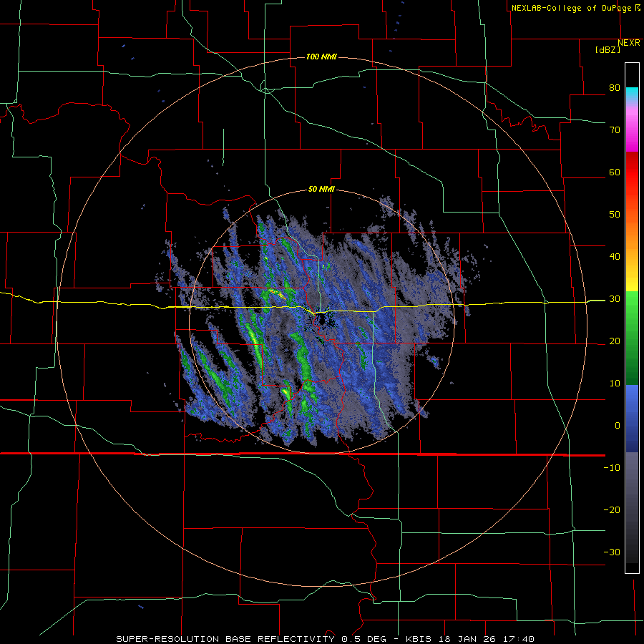Click the 100 NMI range ring label
This screenshot has width=644, height=644.
tap(321, 57)
